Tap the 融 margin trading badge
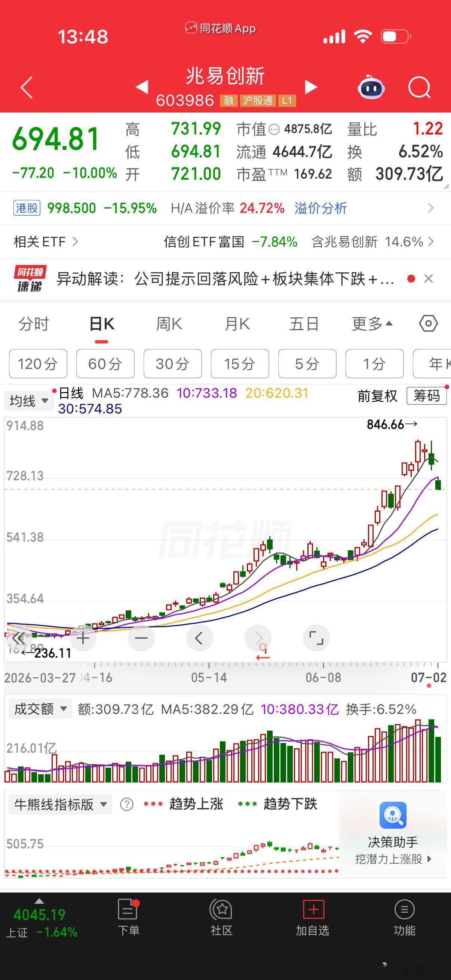Screen dimensions: 451x980 tap(228, 101)
